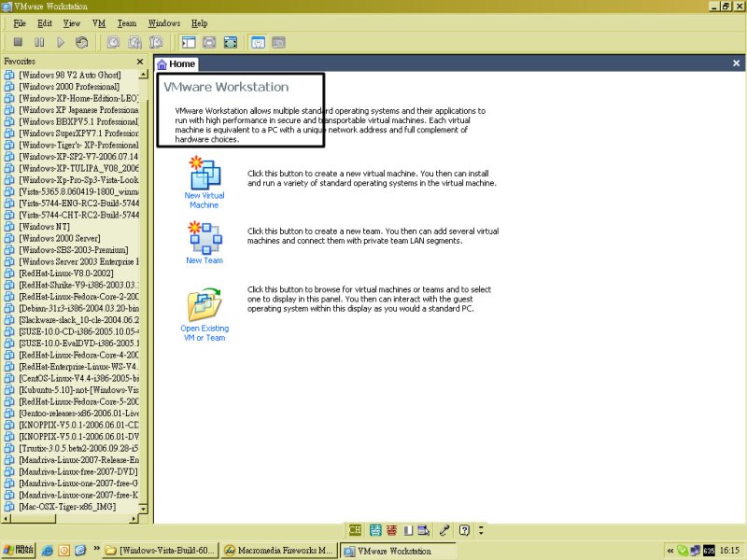The width and height of the screenshot is (747, 560).
Task: Click the Open Existing VM or Team icon
Action: 204,304
